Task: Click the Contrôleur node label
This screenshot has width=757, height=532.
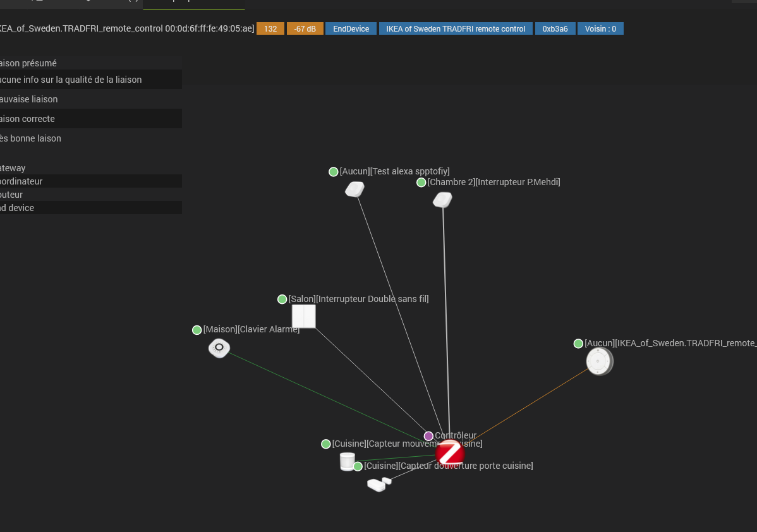Action: click(x=456, y=435)
